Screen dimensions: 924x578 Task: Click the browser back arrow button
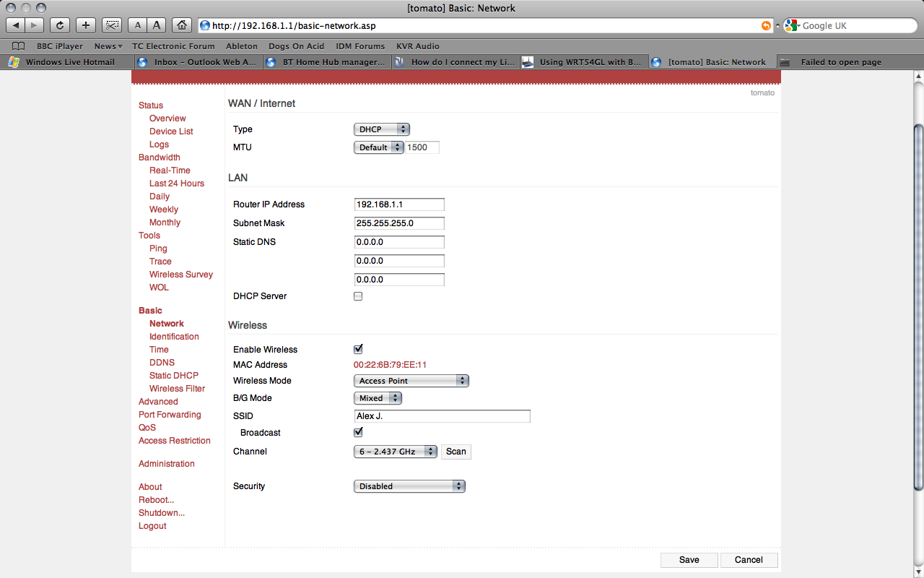coord(16,25)
